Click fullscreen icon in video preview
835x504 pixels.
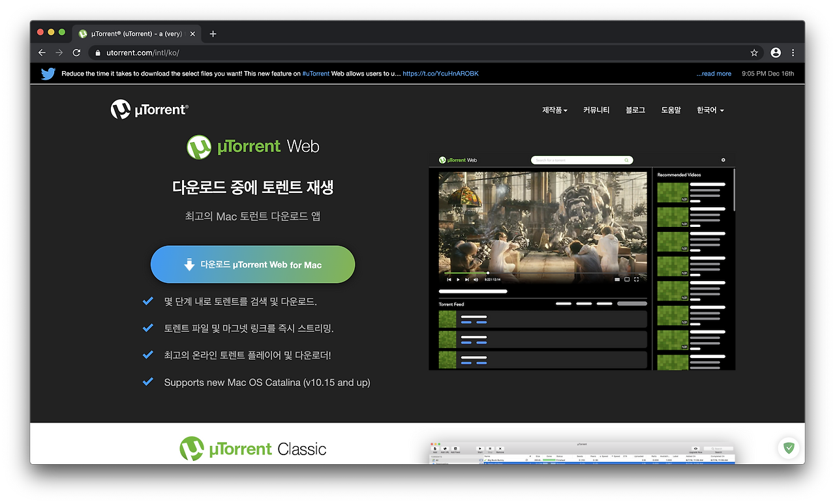pos(637,279)
